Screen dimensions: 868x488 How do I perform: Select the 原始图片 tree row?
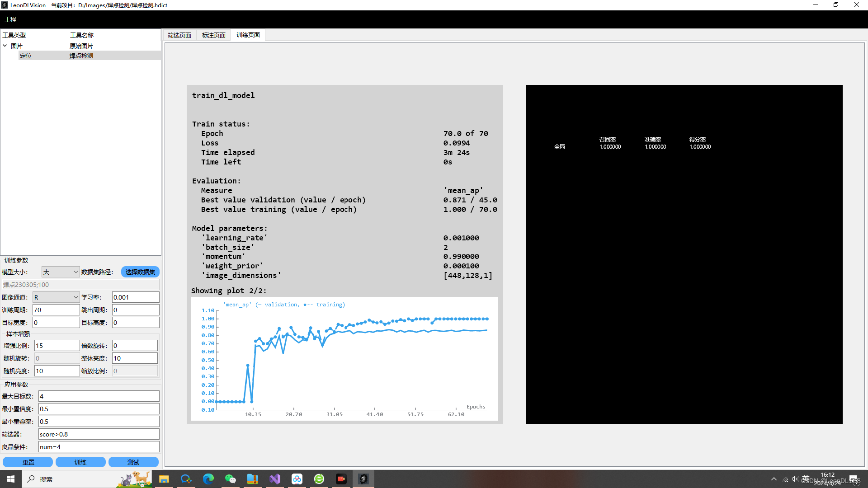(x=80, y=46)
